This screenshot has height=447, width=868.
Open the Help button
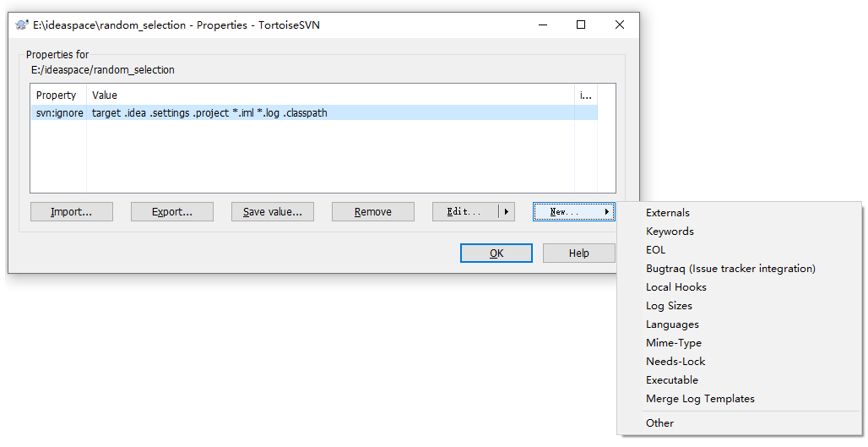pyautogui.click(x=579, y=253)
